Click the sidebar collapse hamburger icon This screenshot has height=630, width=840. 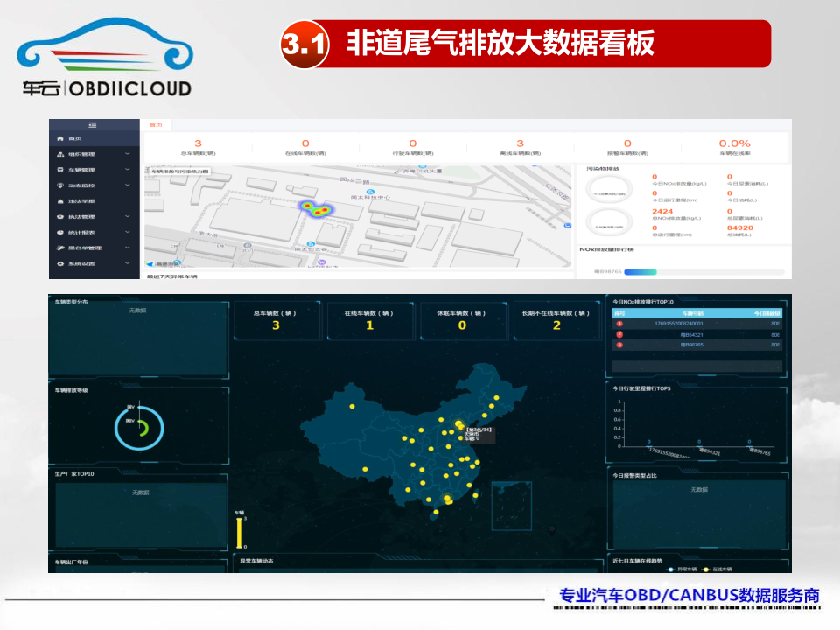pyautogui.click(x=94, y=125)
